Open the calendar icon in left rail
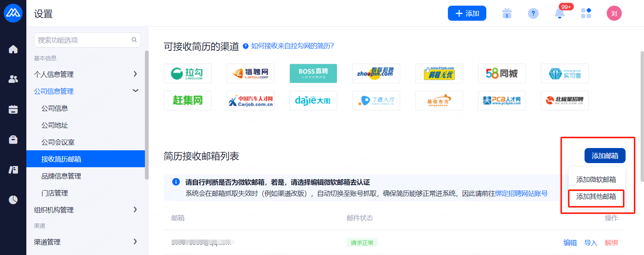 pyautogui.click(x=13, y=109)
